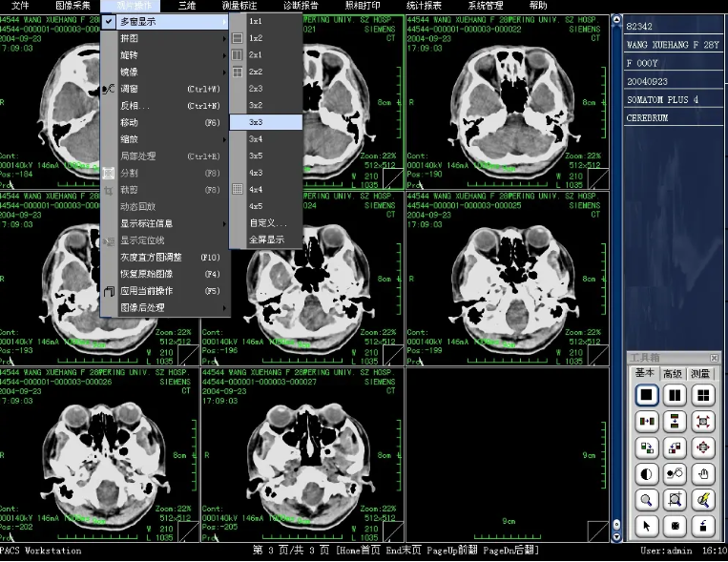Expand the 旋转 submenu
728x562 pixels.
166,55
